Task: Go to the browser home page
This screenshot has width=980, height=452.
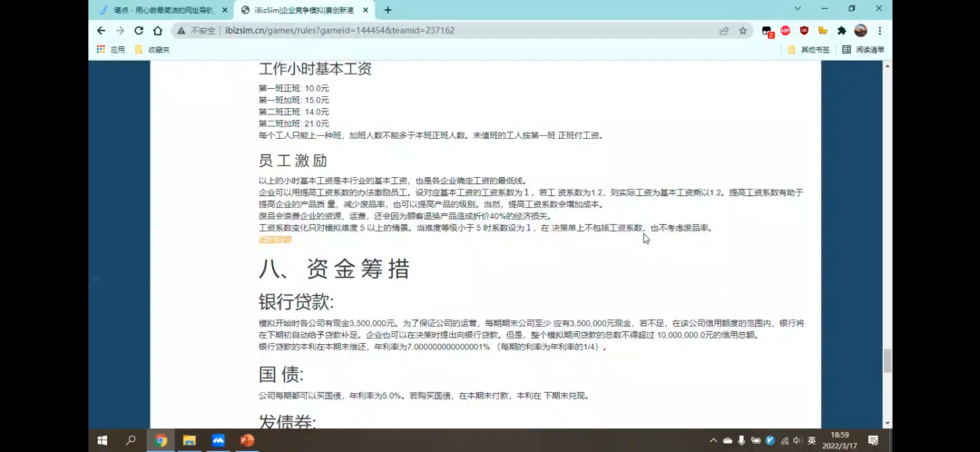Action: pos(158,30)
